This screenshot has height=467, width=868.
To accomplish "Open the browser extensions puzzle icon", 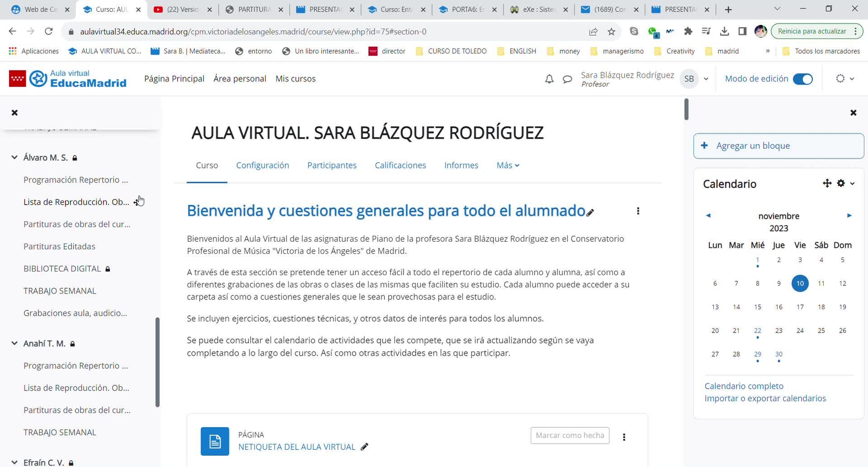I will point(688,31).
